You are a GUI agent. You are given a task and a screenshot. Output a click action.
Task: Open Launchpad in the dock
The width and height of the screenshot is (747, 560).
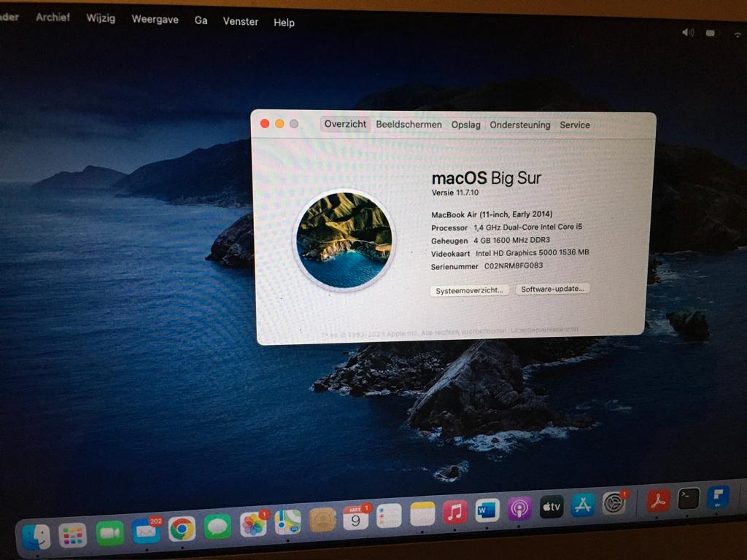click(73, 535)
